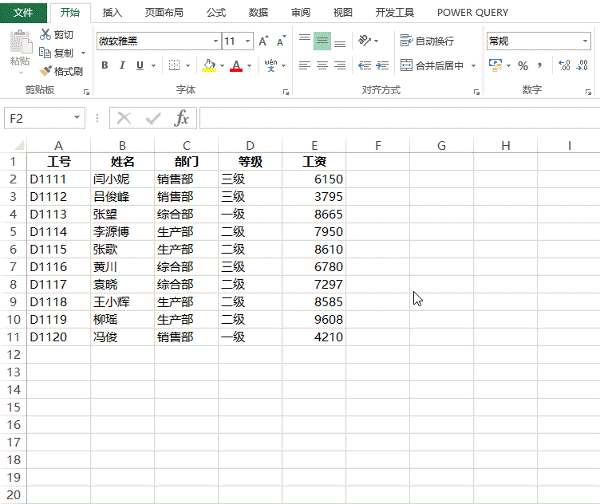Toggle underline formatting
600x504 pixels.
click(x=140, y=65)
